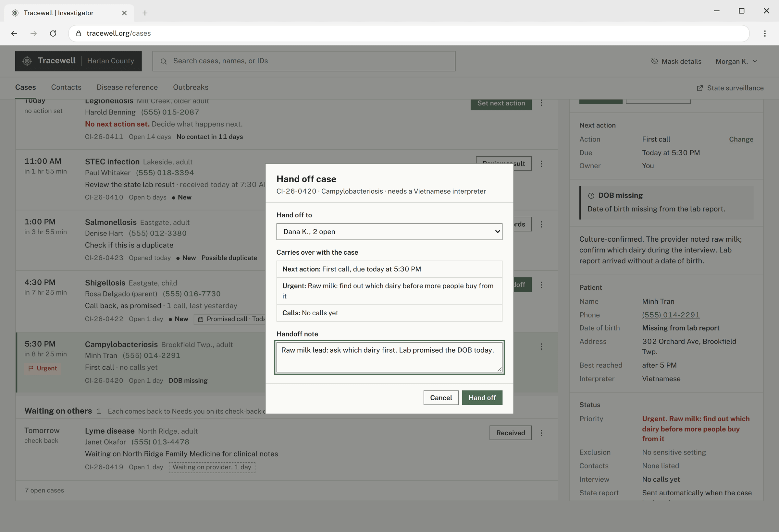Switch to the Cases tab
Viewport: 779px width, 532px height.
25,87
